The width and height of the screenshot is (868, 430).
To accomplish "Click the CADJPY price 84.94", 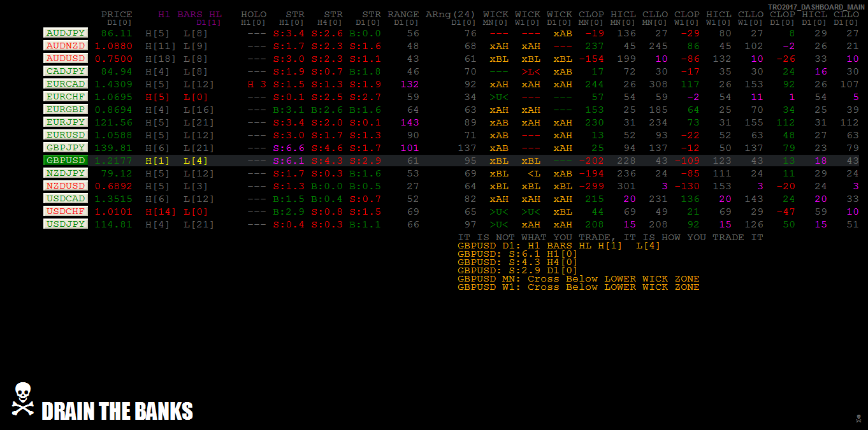I will click(117, 71).
